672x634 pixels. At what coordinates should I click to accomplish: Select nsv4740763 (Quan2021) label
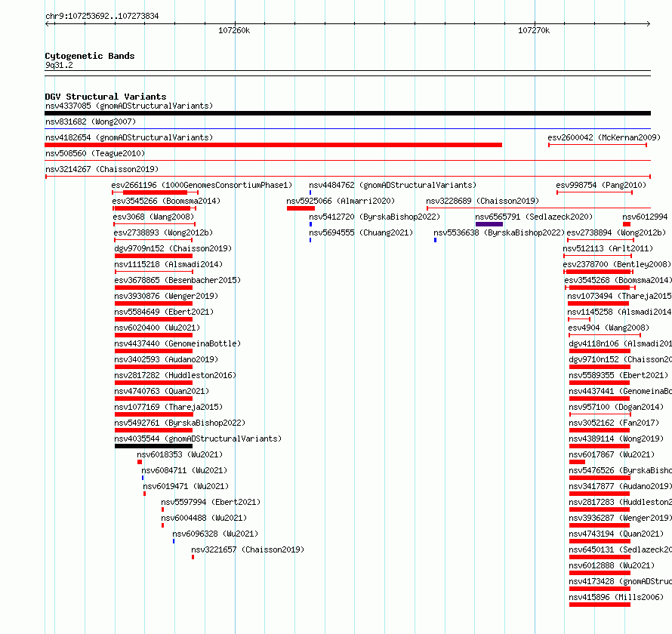(x=162, y=391)
